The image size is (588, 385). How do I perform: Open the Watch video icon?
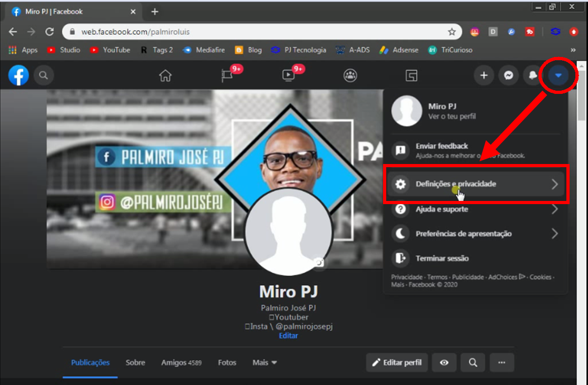pyautogui.click(x=288, y=76)
